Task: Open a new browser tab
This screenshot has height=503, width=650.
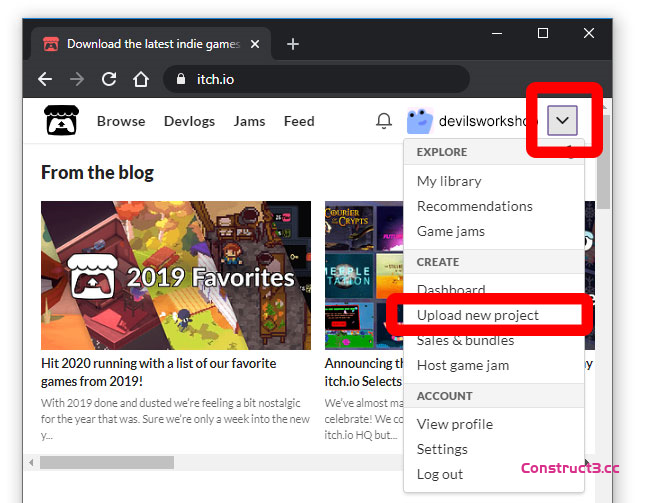Action: (x=293, y=44)
